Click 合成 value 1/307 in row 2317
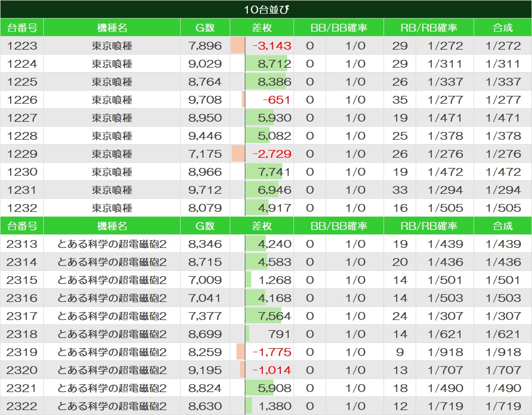The width and height of the screenshot is (532, 415). tap(503, 316)
